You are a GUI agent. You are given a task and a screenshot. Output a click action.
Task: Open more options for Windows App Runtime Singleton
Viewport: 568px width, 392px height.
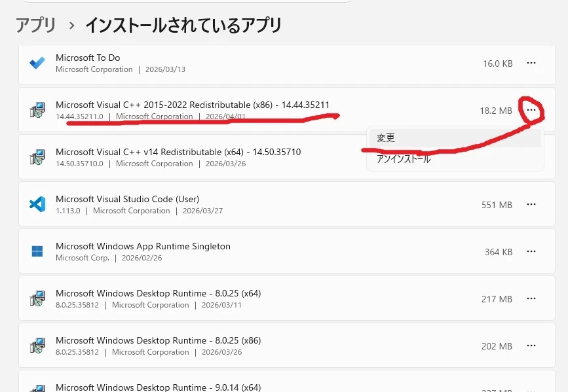(x=531, y=251)
